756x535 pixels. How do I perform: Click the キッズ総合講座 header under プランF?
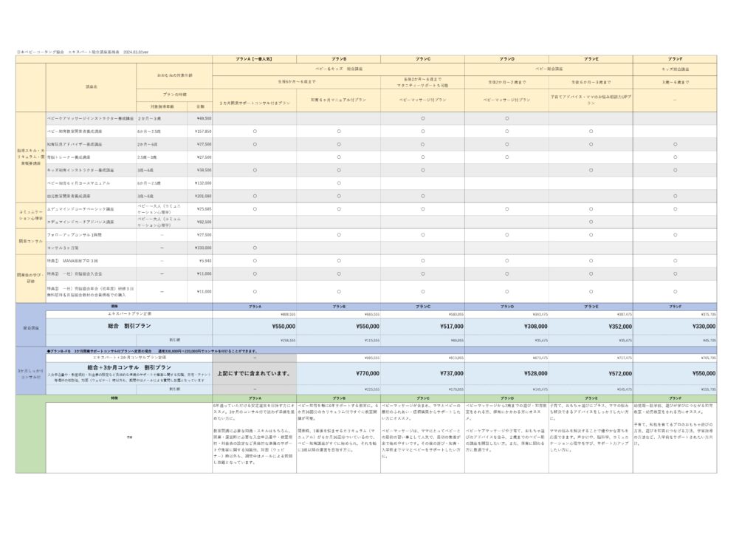pyautogui.click(x=675, y=69)
